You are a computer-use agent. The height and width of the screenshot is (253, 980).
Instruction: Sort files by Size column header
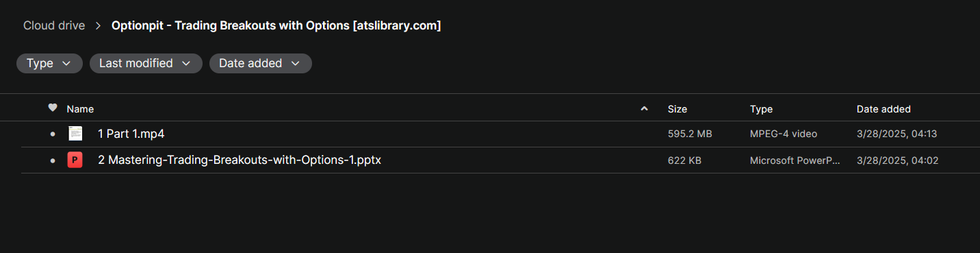click(x=678, y=109)
